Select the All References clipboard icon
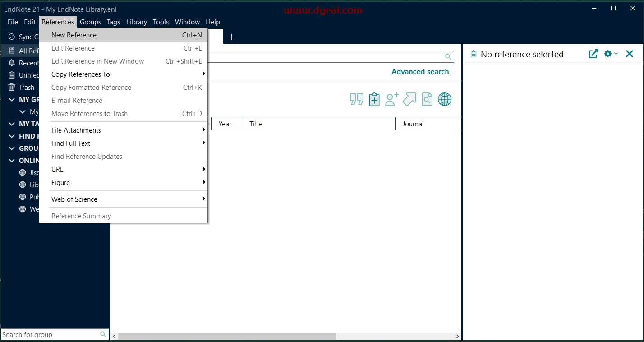644x342 pixels. coord(12,51)
